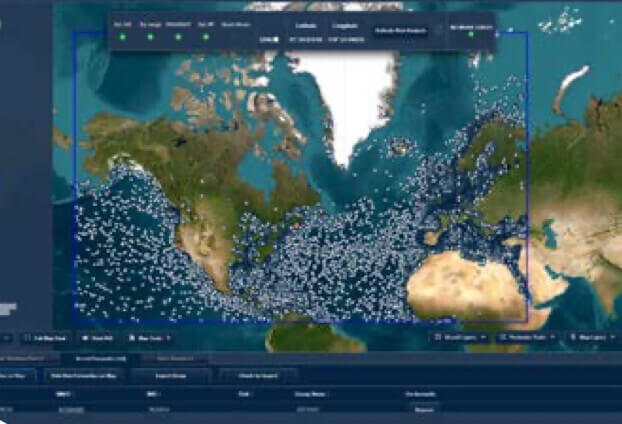
Task: Click the first green status indicator in top panel
Action: [122, 37]
